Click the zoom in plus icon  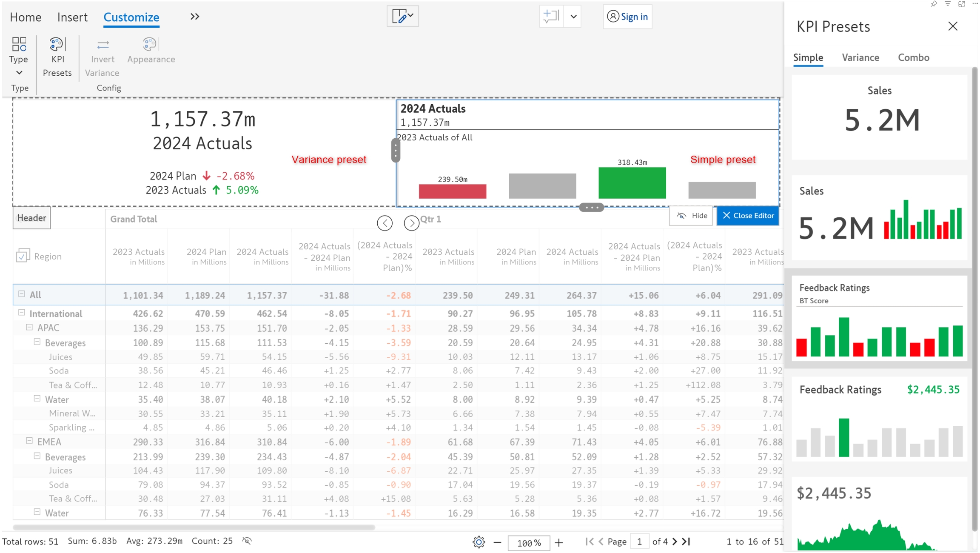pos(559,542)
